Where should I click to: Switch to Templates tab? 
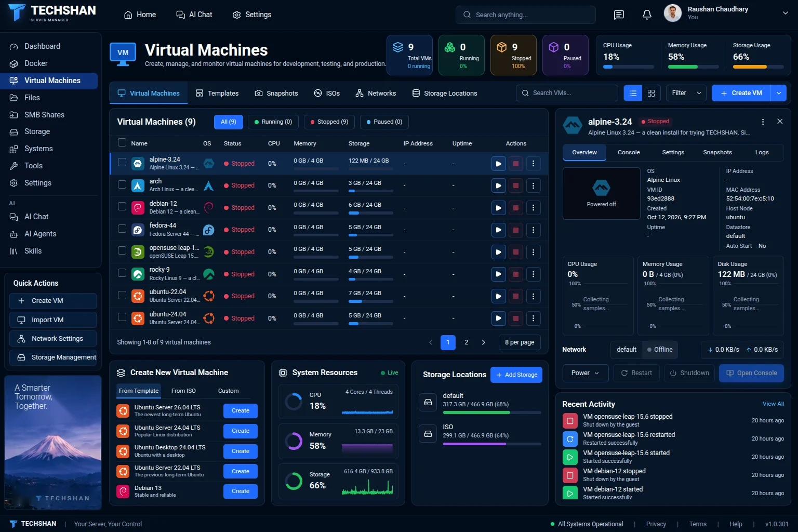(217, 94)
